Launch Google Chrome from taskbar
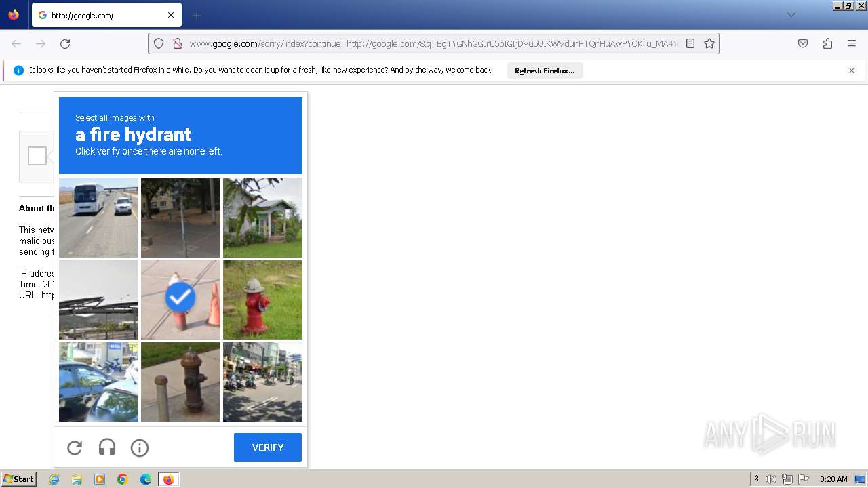 (123, 479)
